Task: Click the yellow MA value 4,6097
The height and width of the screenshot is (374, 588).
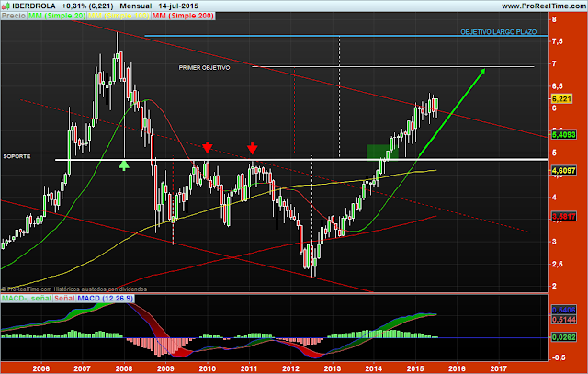Action: point(563,170)
